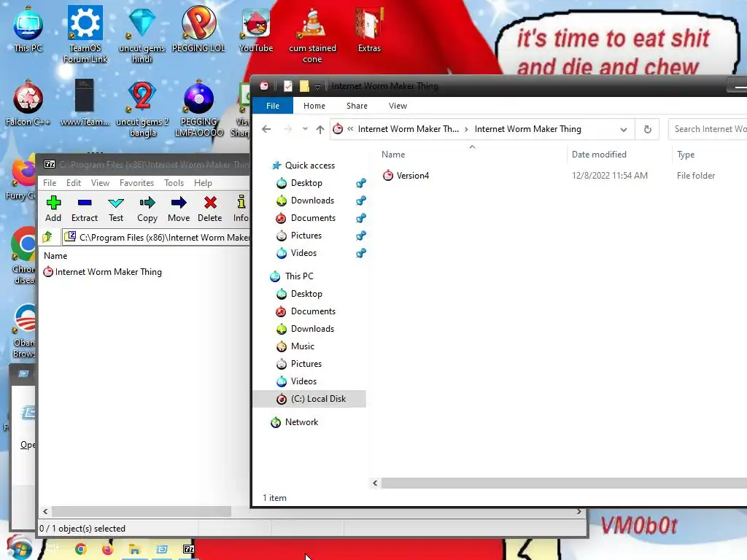Click the Explorer Up arrow button
Image resolution: width=747 pixels, height=560 pixels.
(x=320, y=129)
